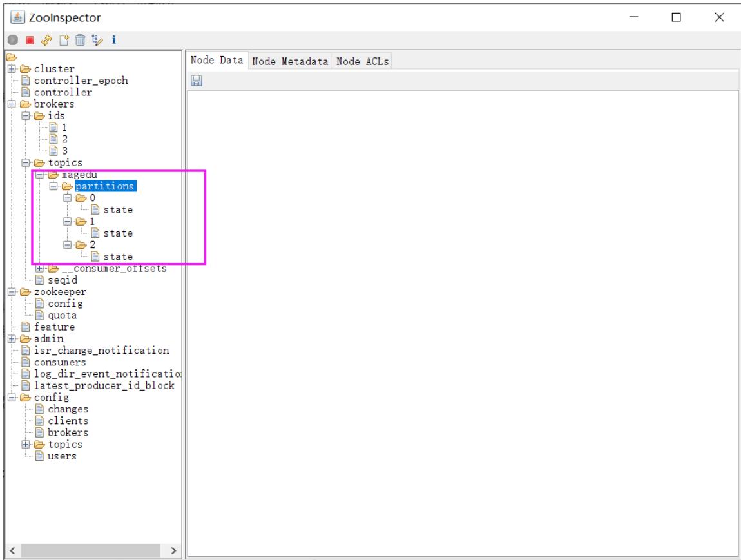Select the root folder icon in the tree
This screenshot has height=560, width=741.
click(12, 57)
